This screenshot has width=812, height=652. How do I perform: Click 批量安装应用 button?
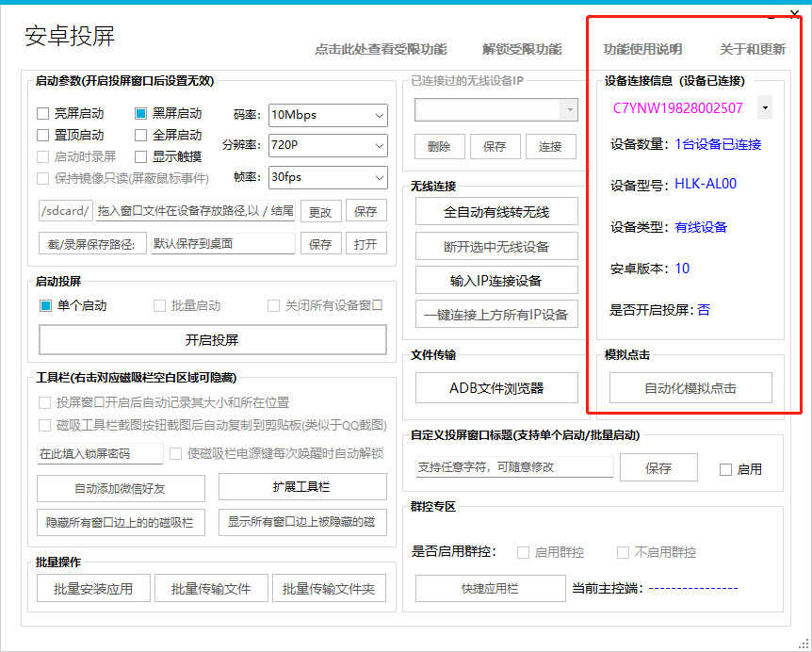(94, 588)
